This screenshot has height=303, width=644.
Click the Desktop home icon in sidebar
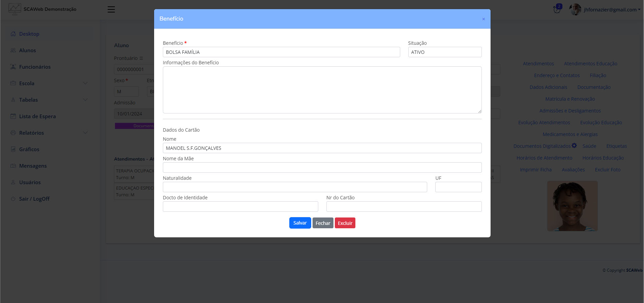pyautogui.click(x=13, y=34)
